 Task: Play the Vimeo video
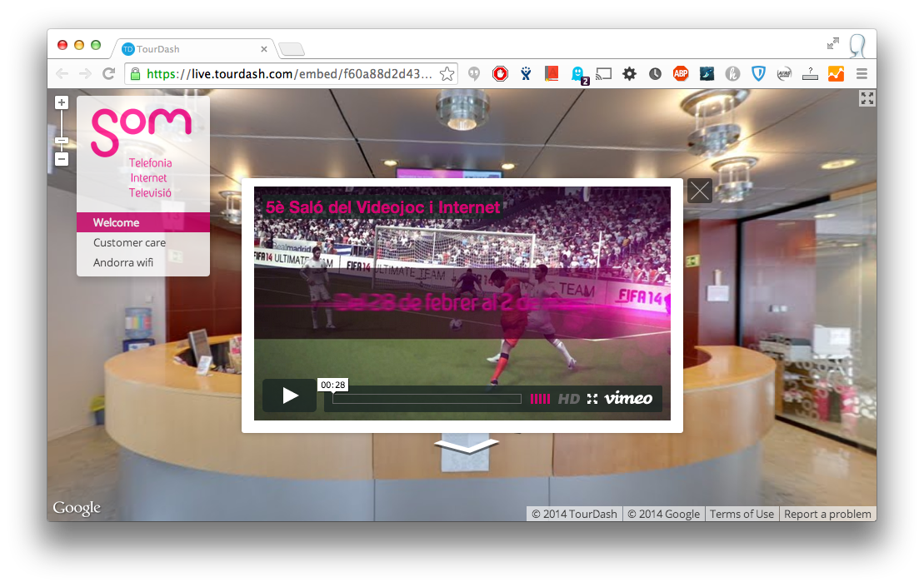tap(289, 395)
